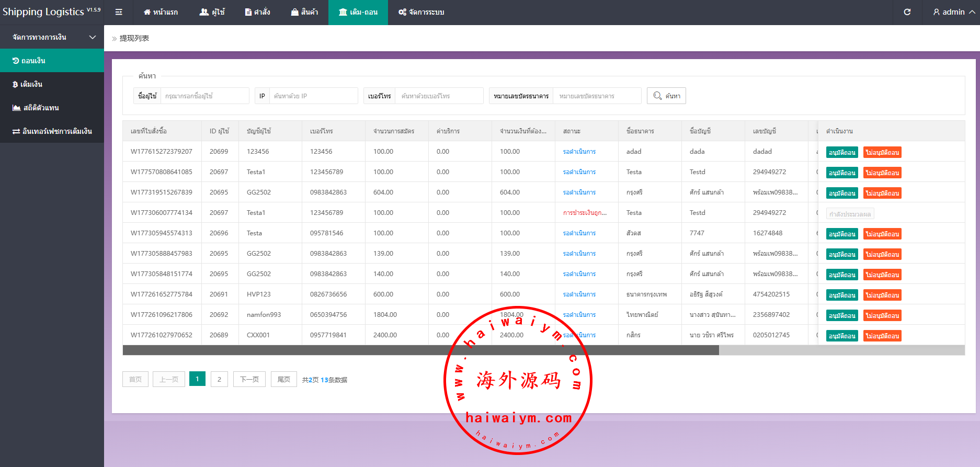980x467 pixels.
Task: Open the สินค้า products menu
Action: point(304,12)
